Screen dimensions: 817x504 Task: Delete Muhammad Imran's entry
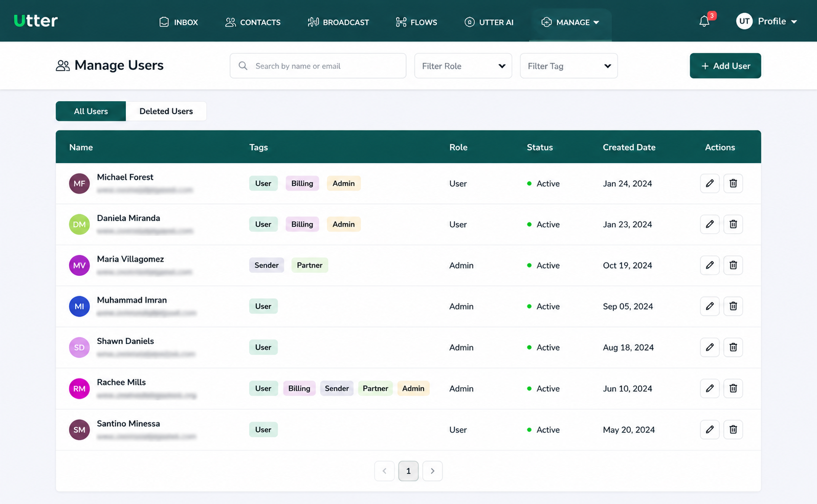click(733, 306)
